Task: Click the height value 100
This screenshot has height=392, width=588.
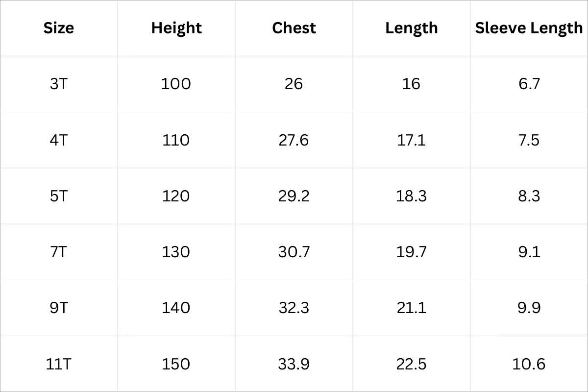Action: (176, 84)
